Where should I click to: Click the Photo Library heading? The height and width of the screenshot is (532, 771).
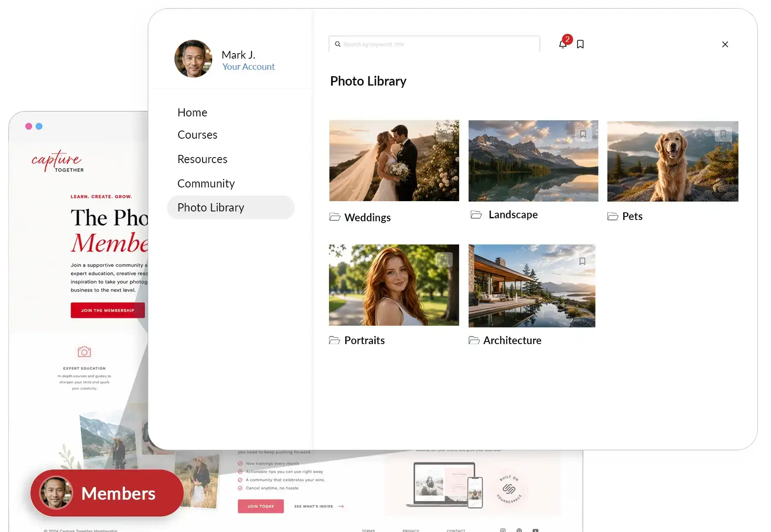pyautogui.click(x=368, y=81)
